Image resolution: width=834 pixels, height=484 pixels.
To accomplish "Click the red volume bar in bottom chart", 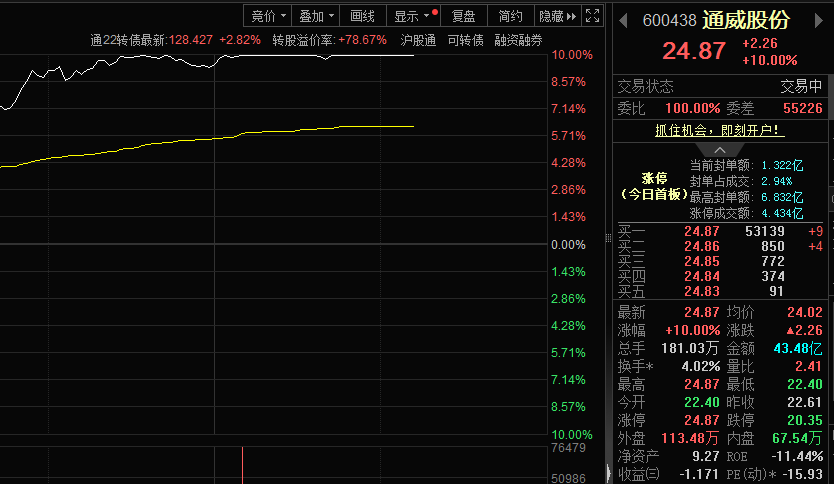I will click(243, 466).
